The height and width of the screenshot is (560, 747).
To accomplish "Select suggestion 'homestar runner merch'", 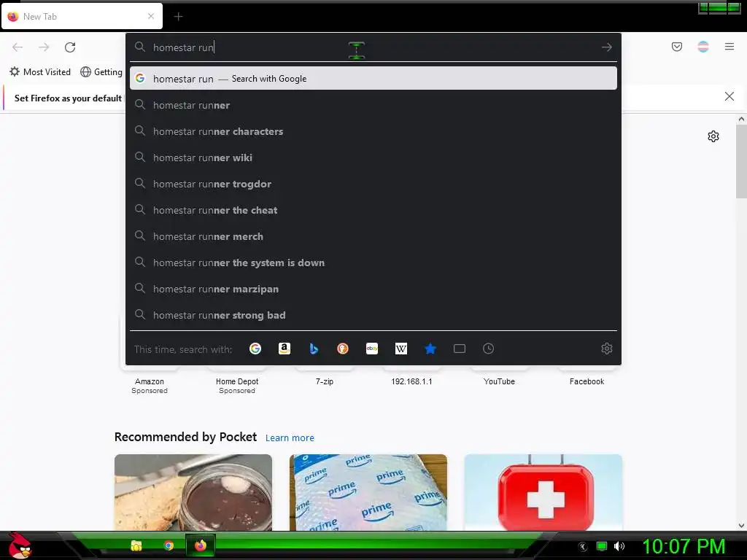I will coord(373,236).
